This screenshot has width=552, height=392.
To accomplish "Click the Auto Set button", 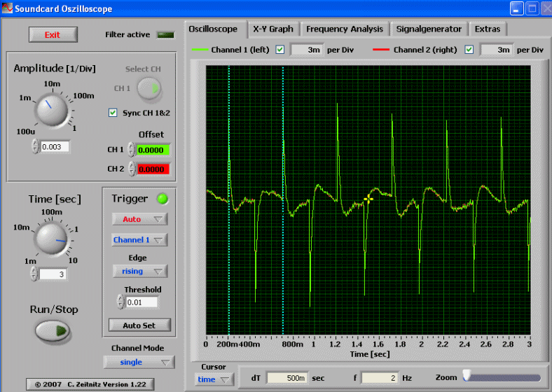I will (139, 325).
